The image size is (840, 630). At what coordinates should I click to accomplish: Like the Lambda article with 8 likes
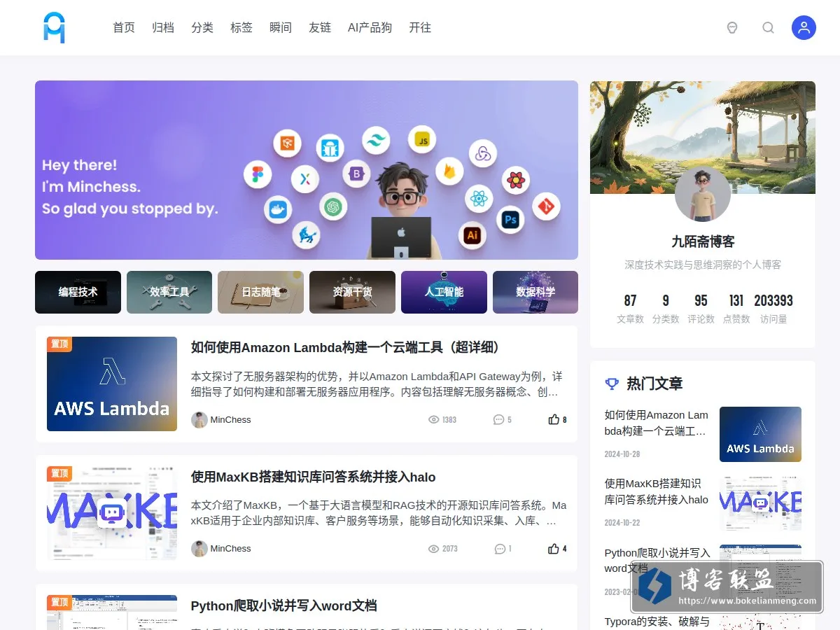pyautogui.click(x=557, y=420)
